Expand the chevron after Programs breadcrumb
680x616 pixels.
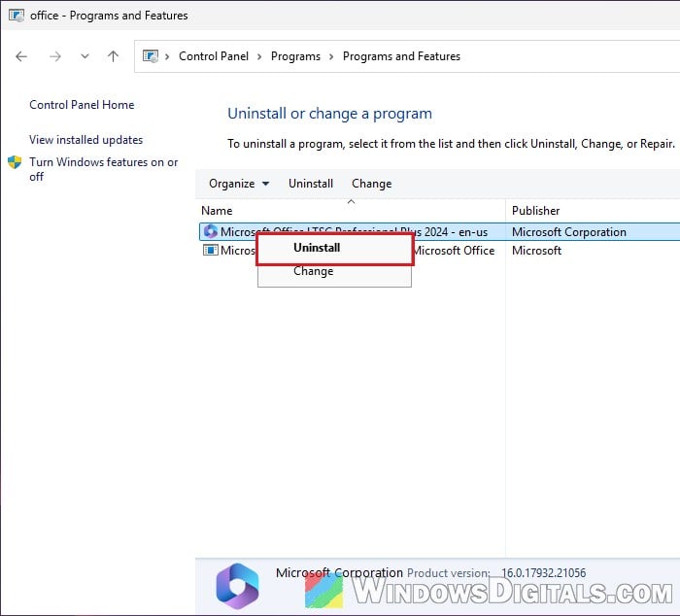[x=331, y=56]
